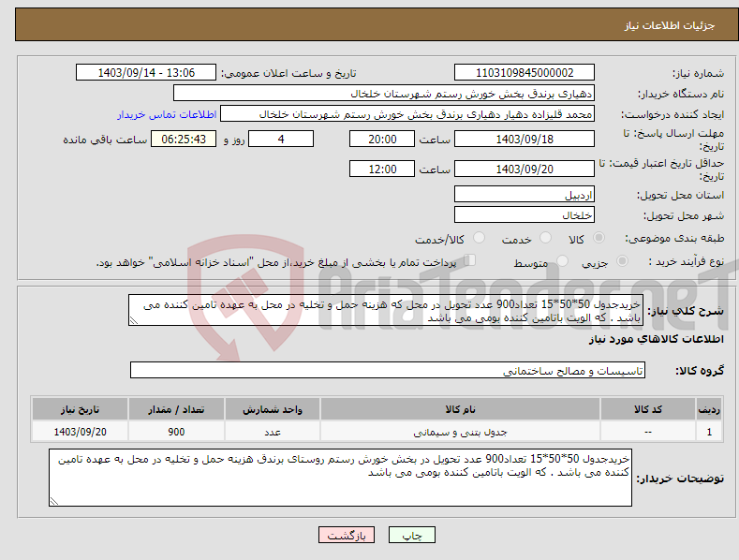Click the اطلاعات کالاهای مورد نیاز heading
The width and height of the screenshot is (739, 560).
pos(656,339)
